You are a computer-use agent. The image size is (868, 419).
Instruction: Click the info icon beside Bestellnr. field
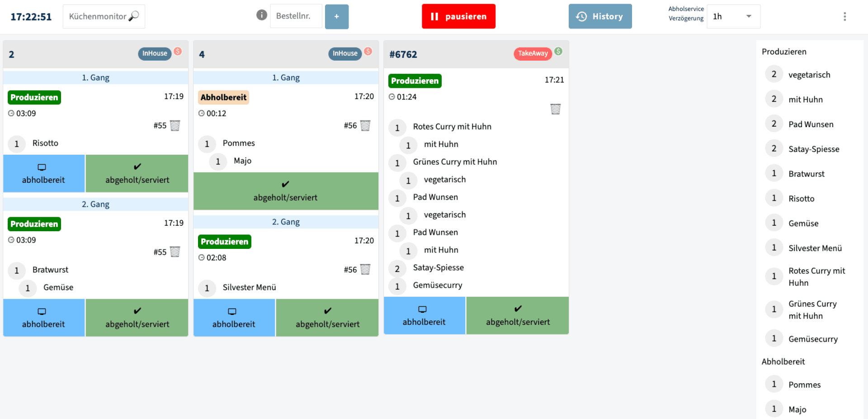tap(261, 15)
